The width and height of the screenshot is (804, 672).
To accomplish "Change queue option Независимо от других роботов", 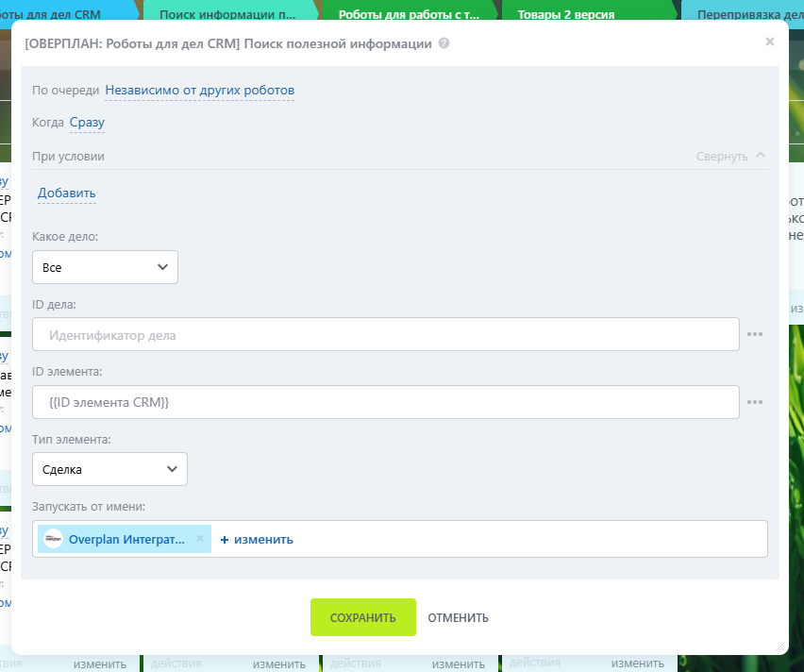I will tap(199, 91).
